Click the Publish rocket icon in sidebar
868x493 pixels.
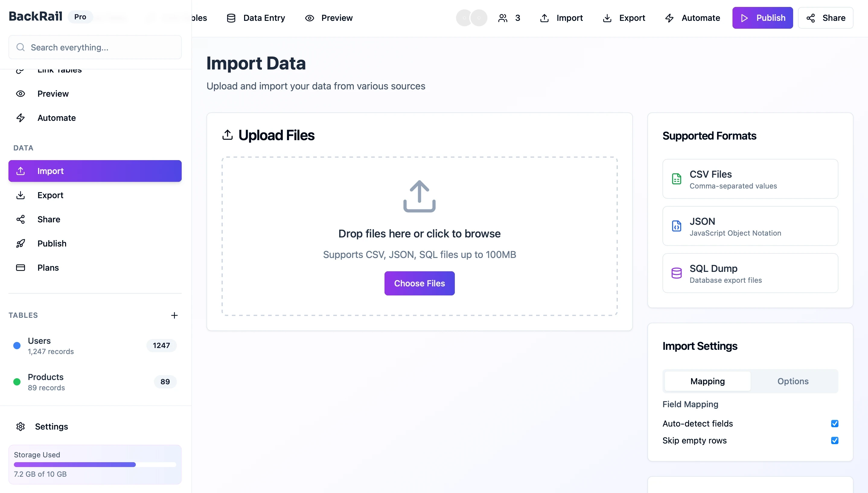tap(21, 243)
